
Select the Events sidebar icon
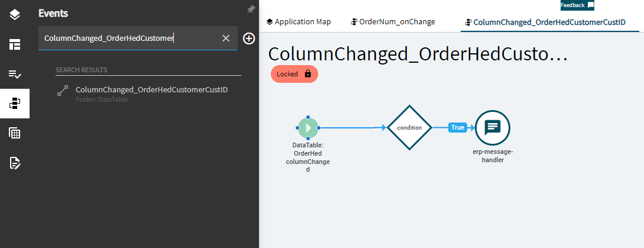(15, 104)
